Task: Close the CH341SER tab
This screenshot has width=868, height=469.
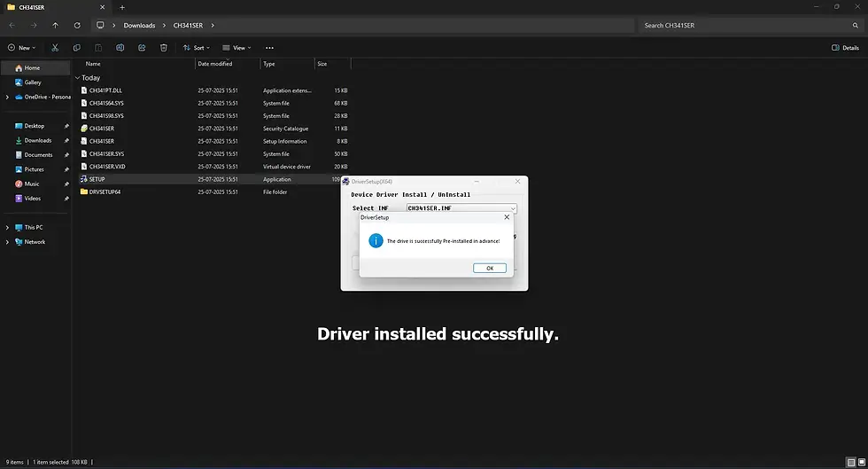Action: [103, 7]
